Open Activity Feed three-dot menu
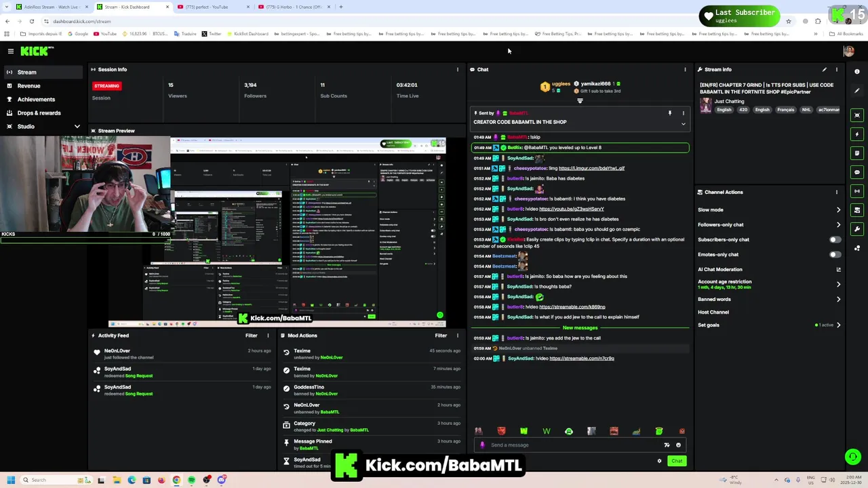 coord(268,335)
